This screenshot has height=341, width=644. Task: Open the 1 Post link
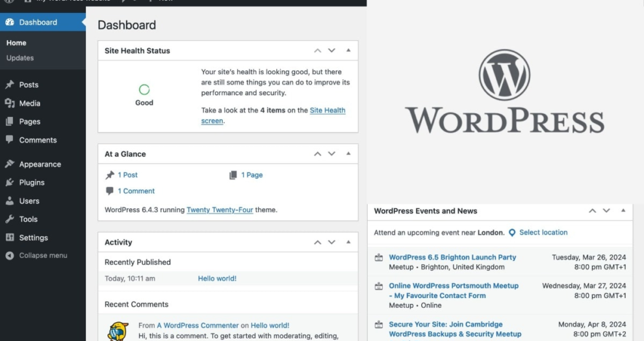(x=128, y=175)
